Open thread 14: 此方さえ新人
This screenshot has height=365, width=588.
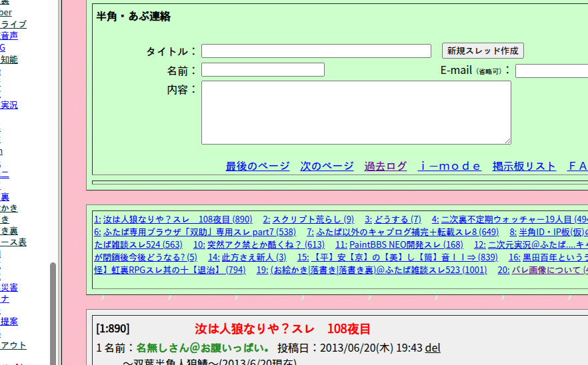coord(247,257)
